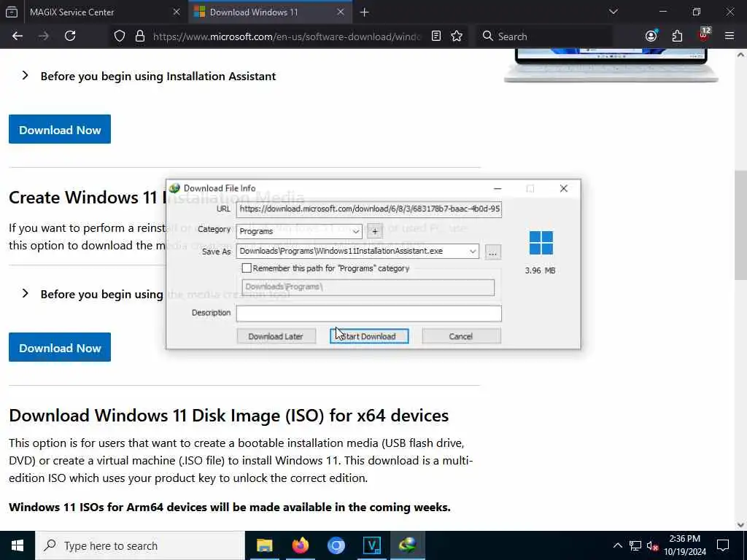Minimize the Download File Info dialog
Viewport: 747px width, 560px height.
pyautogui.click(x=498, y=189)
